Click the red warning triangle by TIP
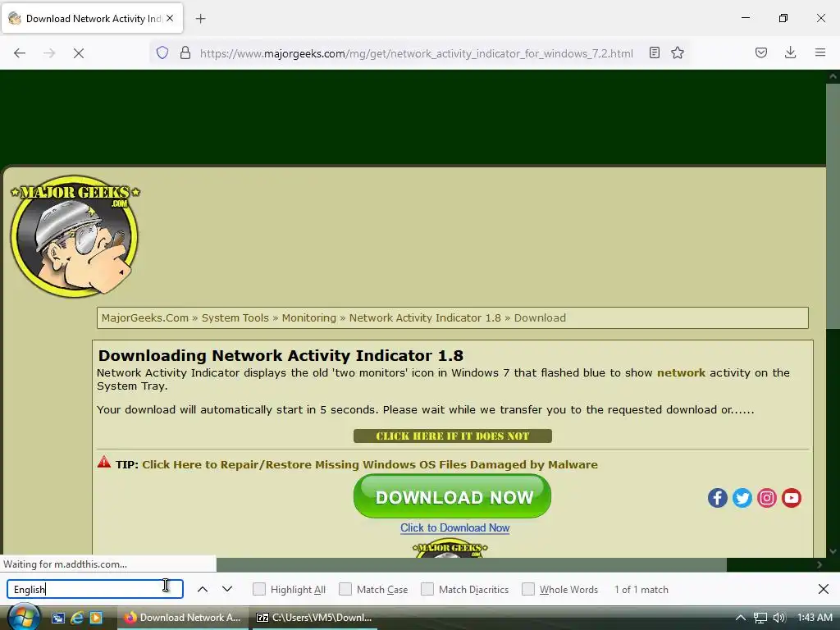This screenshot has height=630, width=840. click(104, 463)
